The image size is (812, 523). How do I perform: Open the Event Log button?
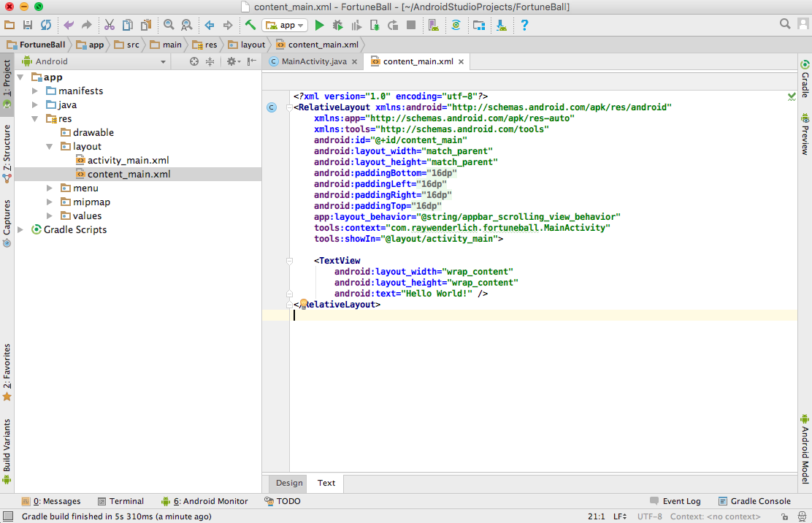click(x=675, y=501)
